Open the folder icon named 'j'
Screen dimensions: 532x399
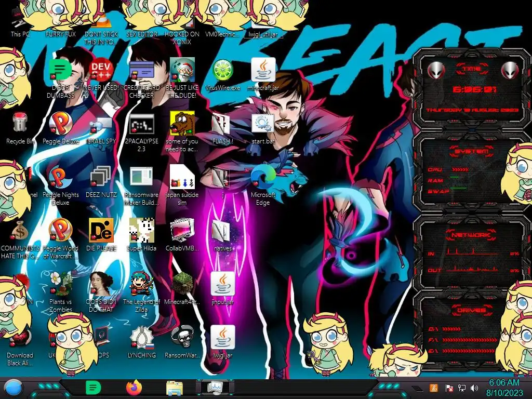[220, 178]
